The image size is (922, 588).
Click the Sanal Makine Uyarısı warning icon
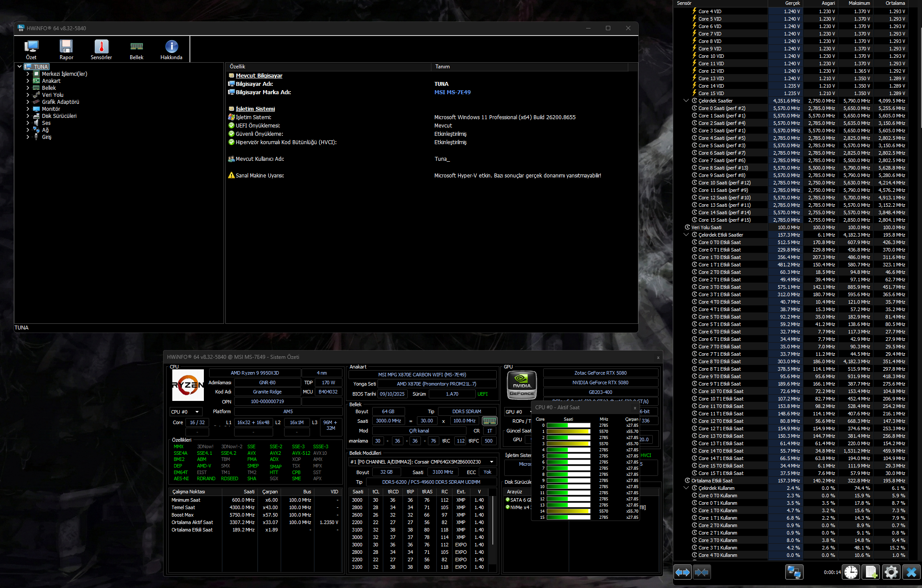(231, 175)
